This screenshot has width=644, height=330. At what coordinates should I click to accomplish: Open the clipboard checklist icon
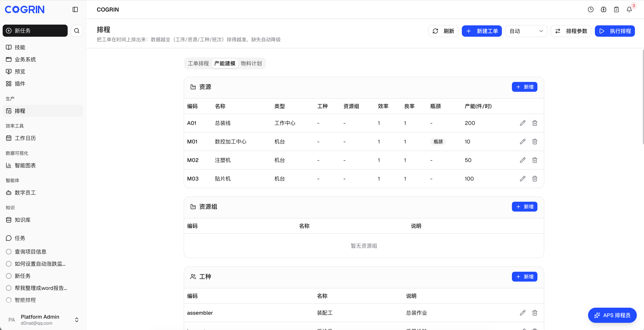(616, 9)
